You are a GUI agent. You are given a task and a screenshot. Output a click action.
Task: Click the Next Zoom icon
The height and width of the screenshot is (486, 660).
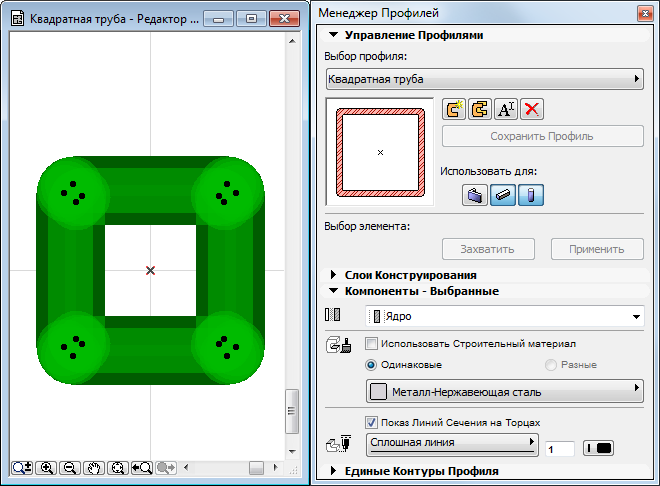[x=166, y=467]
